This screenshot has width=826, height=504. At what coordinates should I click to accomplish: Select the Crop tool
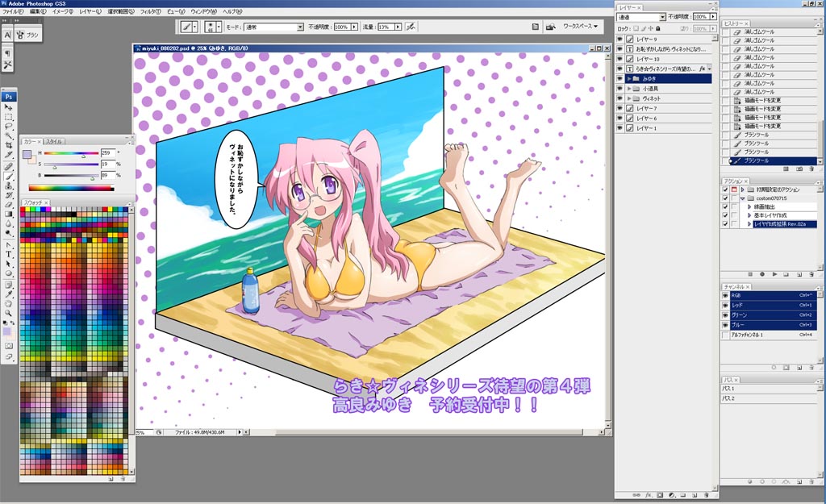8,145
